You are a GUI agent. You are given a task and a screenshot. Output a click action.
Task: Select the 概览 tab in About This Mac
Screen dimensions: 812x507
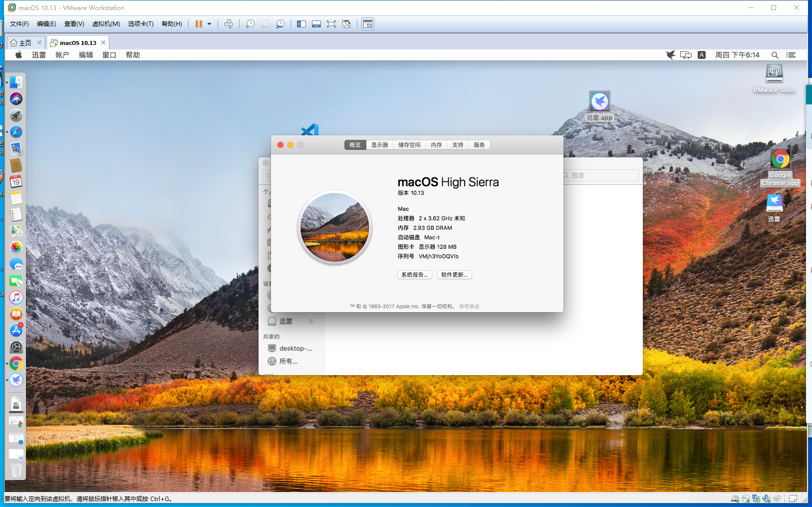click(x=355, y=145)
